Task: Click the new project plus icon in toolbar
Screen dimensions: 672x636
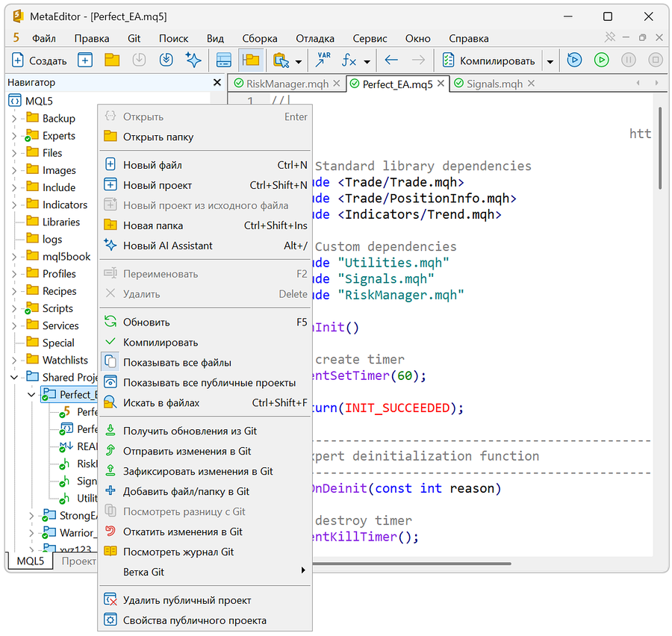Action: coord(85,60)
